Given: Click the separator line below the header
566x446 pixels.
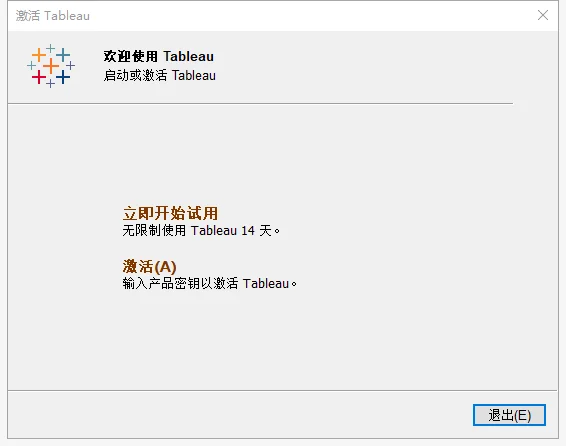Looking at the screenshot, I should click(x=260, y=104).
